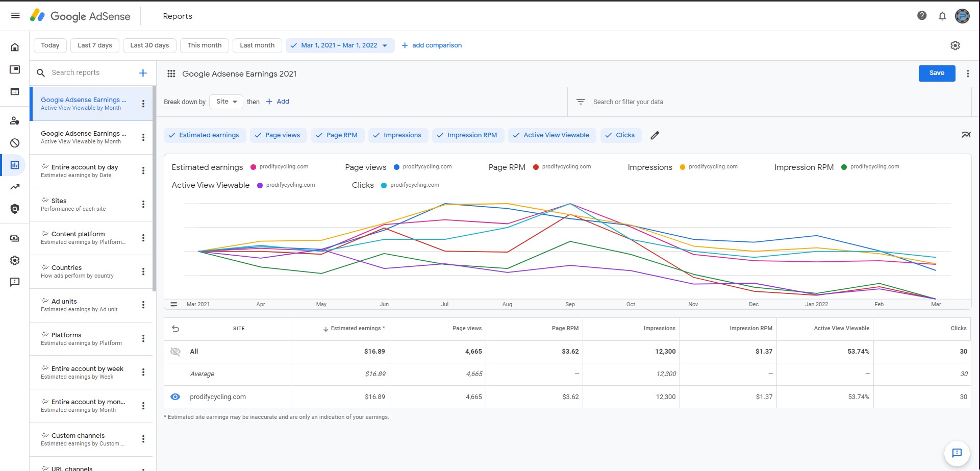The height and width of the screenshot is (471, 980).
Task: Select the Last month tab
Action: pos(257,45)
